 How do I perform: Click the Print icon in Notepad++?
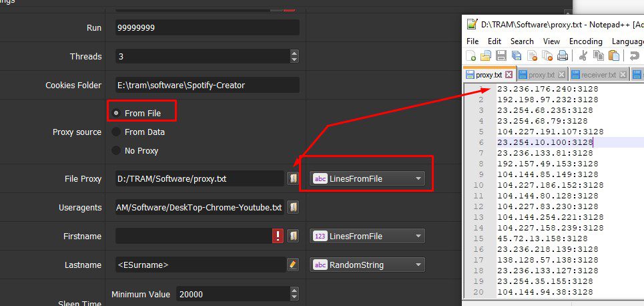point(563,55)
